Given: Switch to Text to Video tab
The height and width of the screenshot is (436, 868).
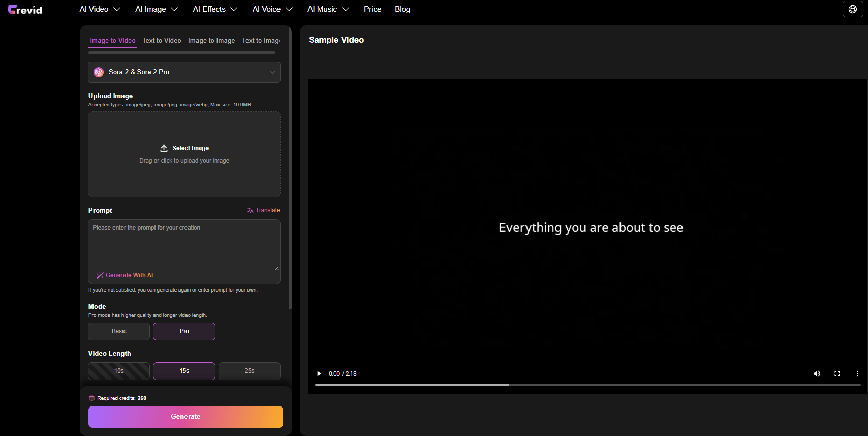Looking at the screenshot, I should tap(162, 41).
